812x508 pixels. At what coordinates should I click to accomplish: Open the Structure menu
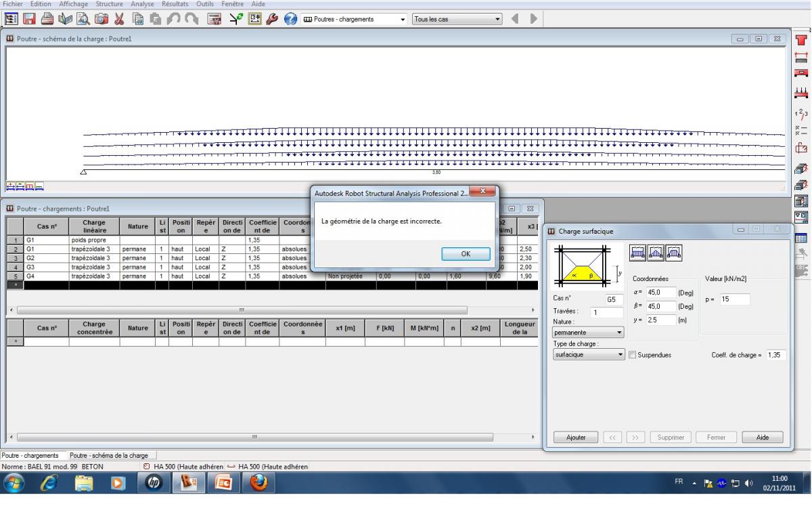click(109, 4)
